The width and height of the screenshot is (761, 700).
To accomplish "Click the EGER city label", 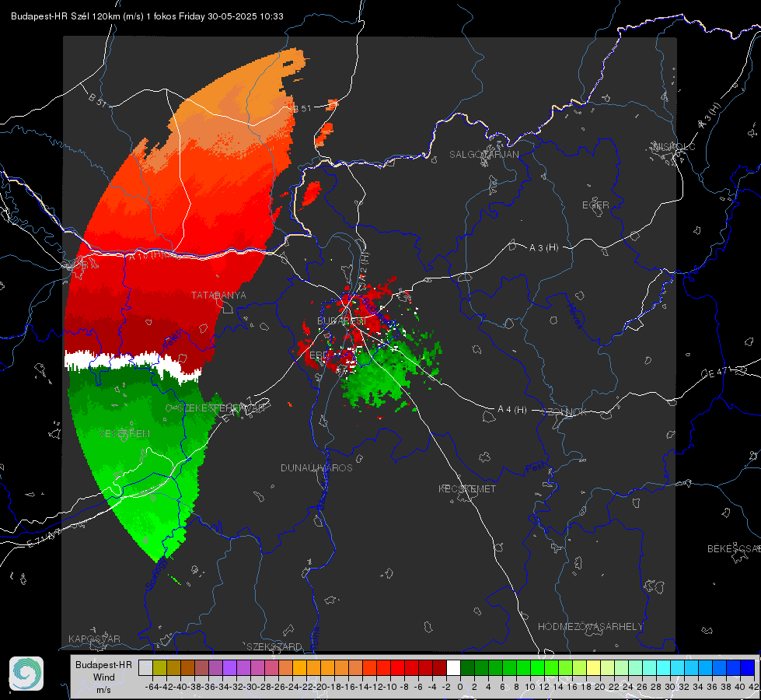I will click(595, 205).
